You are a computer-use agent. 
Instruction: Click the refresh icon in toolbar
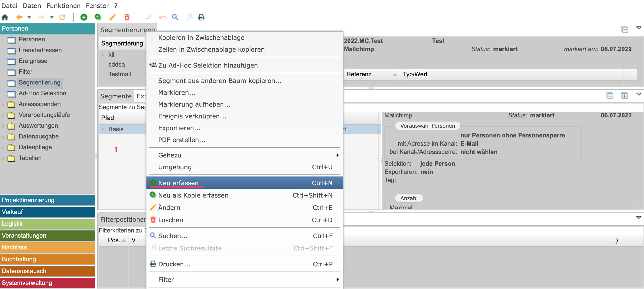point(62,17)
